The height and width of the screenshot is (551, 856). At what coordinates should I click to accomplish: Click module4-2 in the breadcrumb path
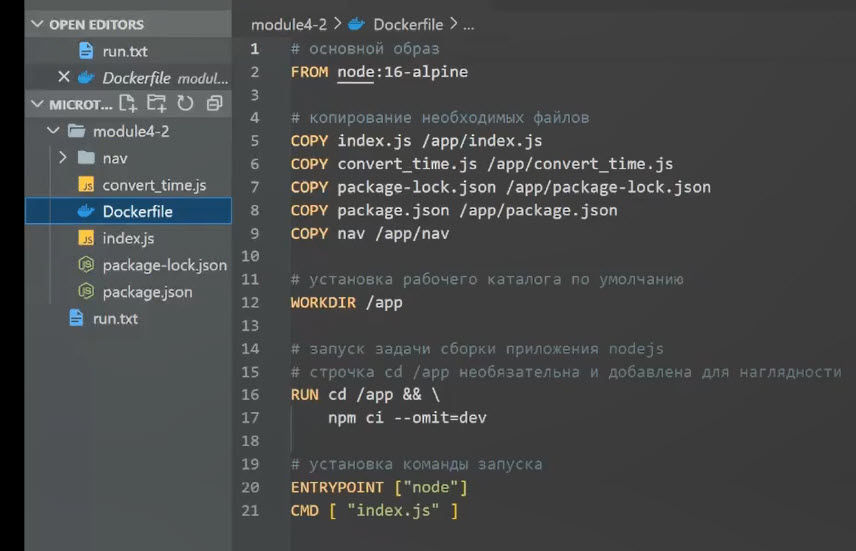point(288,24)
